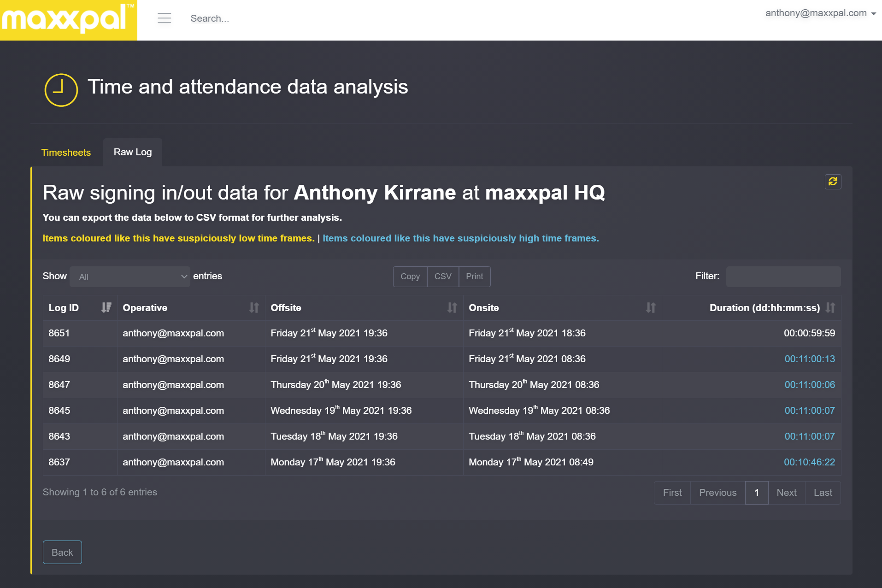This screenshot has height=588, width=882.
Task: Click the Offsite column header text
Action: (x=286, y=308)
